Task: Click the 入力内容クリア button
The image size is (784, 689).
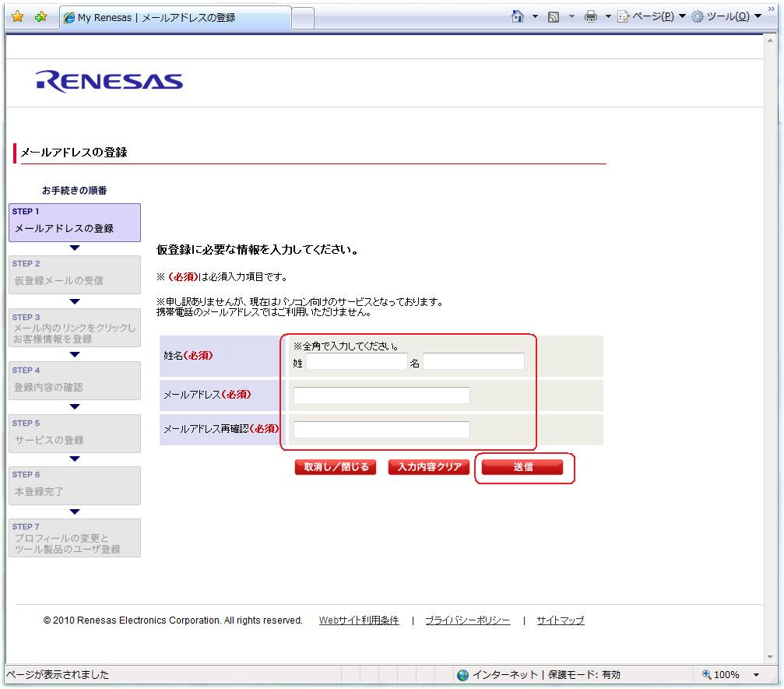Action: [430, 467]
